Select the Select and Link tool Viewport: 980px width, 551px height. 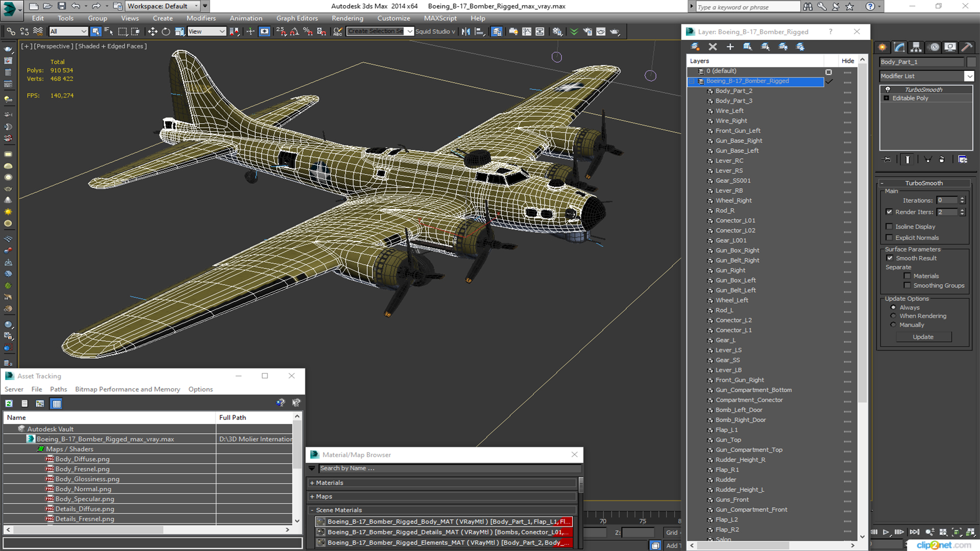pyautogui.click(x=10, y=32)
